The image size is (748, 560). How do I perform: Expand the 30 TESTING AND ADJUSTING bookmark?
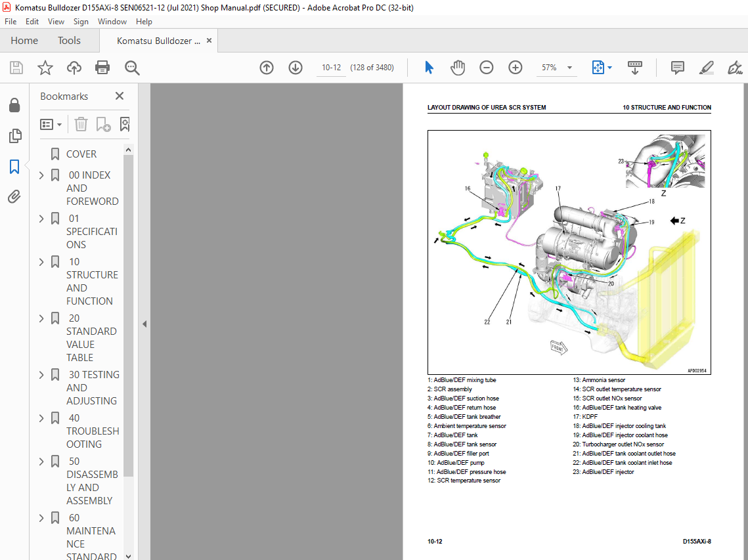[41, 376]
